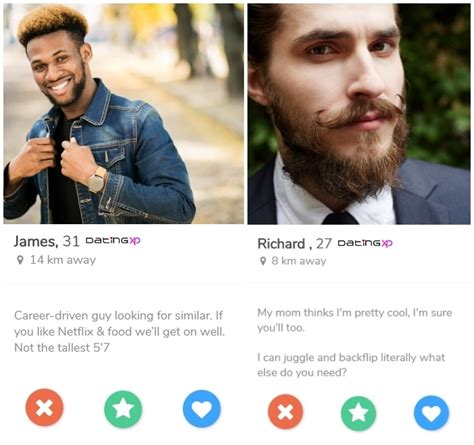Like Richard with the blue heart button

(431, 413)
